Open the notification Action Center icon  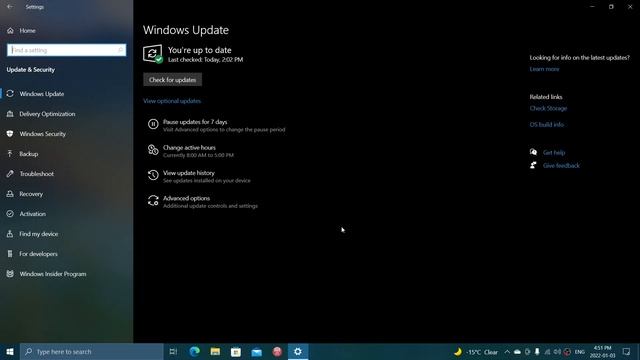[x=627, y=352]
